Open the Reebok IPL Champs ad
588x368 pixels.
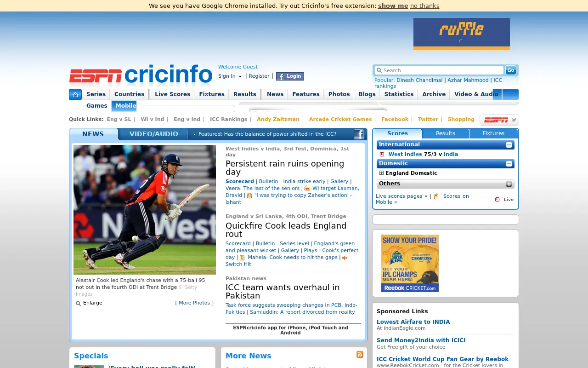tap(410, 263)
